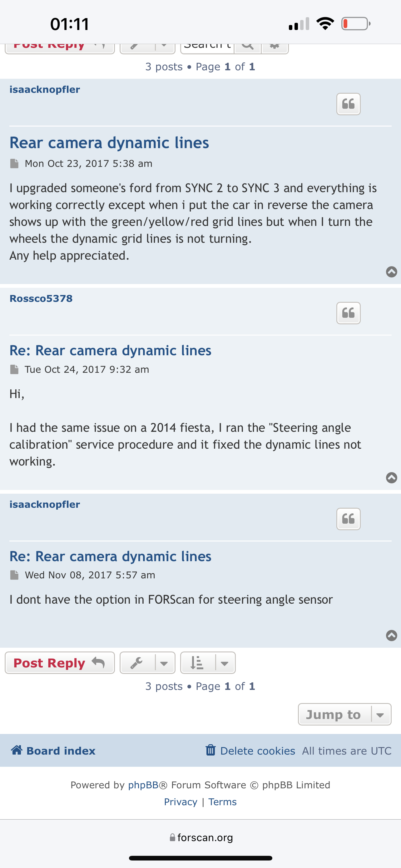Click the wrench topic tools icon at bottom
401x868 pixels.
137,663
